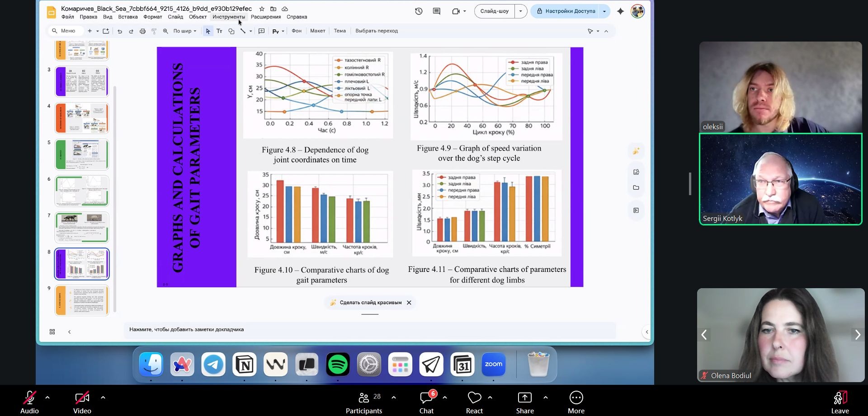Click the add comment icon in toolbar
This screenshot has width=868, height=416.
[261, 31]
